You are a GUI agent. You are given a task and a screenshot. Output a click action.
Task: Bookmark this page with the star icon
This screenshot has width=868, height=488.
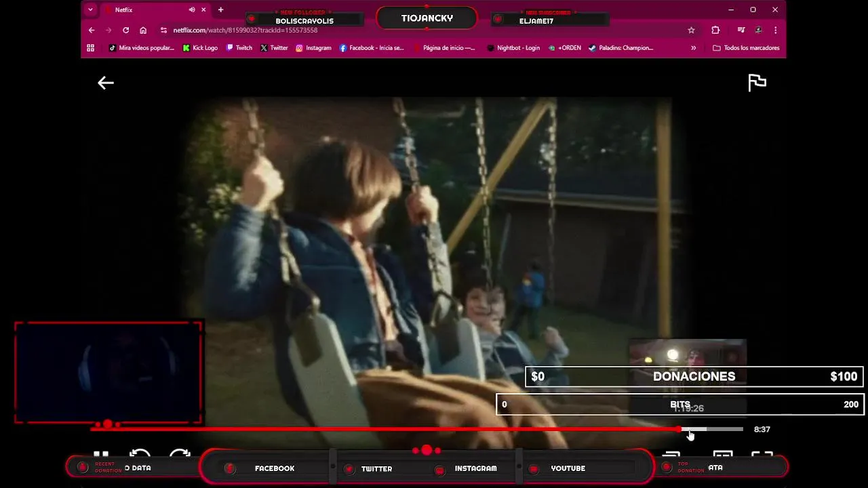tap(691, 30)
